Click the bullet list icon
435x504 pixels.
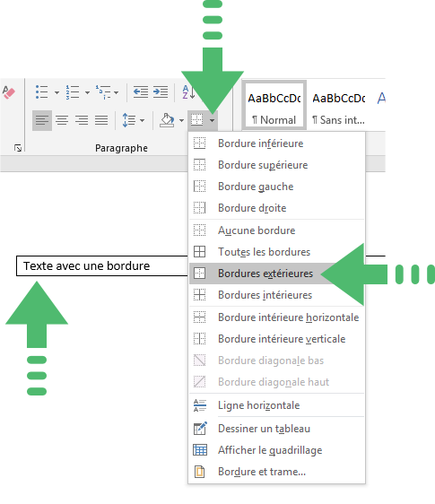point(42,92)
